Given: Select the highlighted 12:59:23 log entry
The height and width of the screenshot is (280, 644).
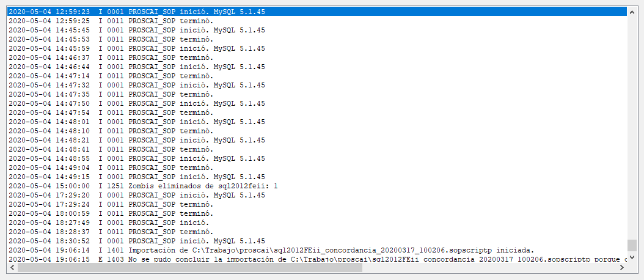Looking at the screenshot, I should 317,12.
